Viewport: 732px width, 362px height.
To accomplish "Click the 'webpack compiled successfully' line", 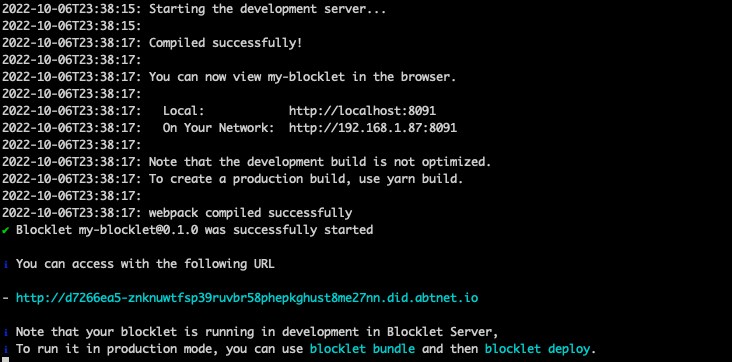I will (x=250, y=213).
